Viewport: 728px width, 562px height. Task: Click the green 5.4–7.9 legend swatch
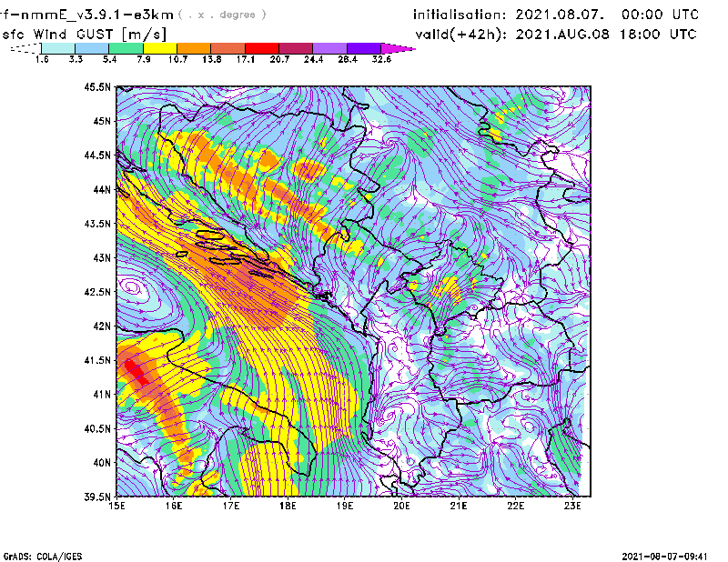click(126, 48)
